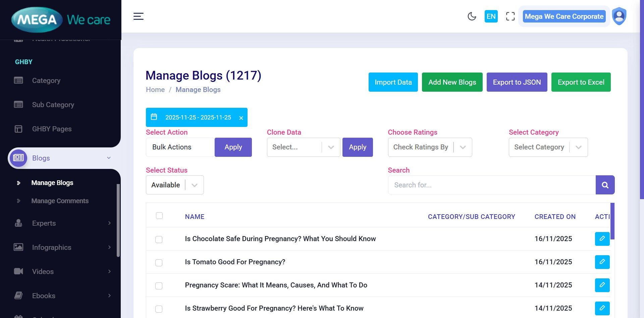Toggle dark mode with moon icon
The width and height of the screenshot is (644, 318).
click(x=472, y=16)
